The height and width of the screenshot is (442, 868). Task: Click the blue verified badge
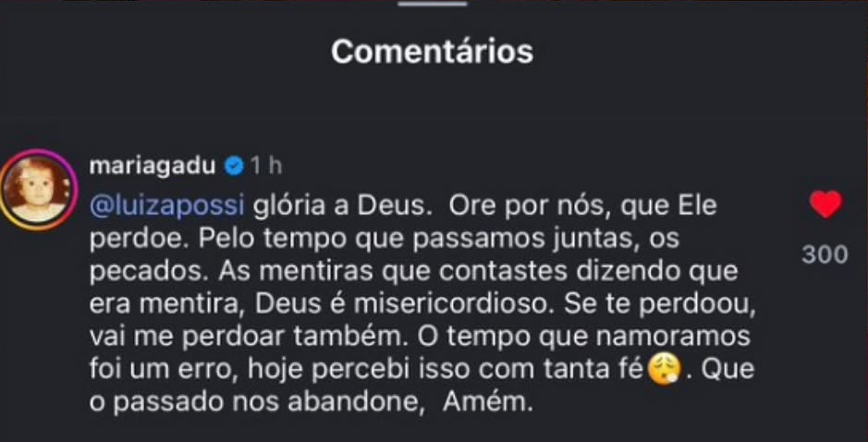click(235, 166)
